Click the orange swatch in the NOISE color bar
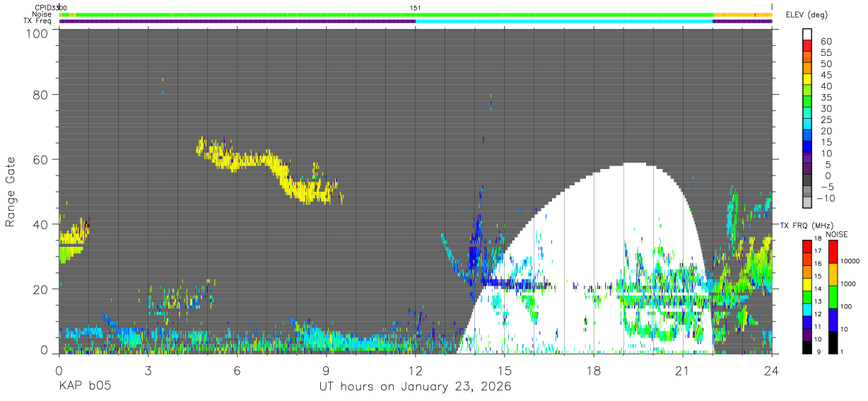 pyautogui.click(x=833, y=274)
